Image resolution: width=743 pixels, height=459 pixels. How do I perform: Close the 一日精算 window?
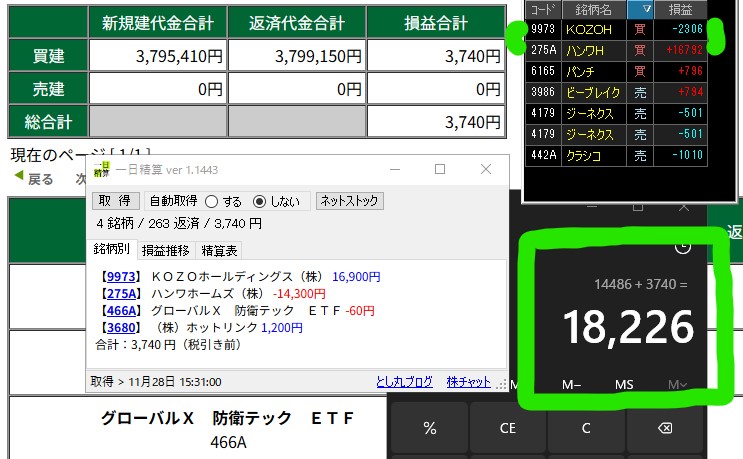[x=485, y=170]
